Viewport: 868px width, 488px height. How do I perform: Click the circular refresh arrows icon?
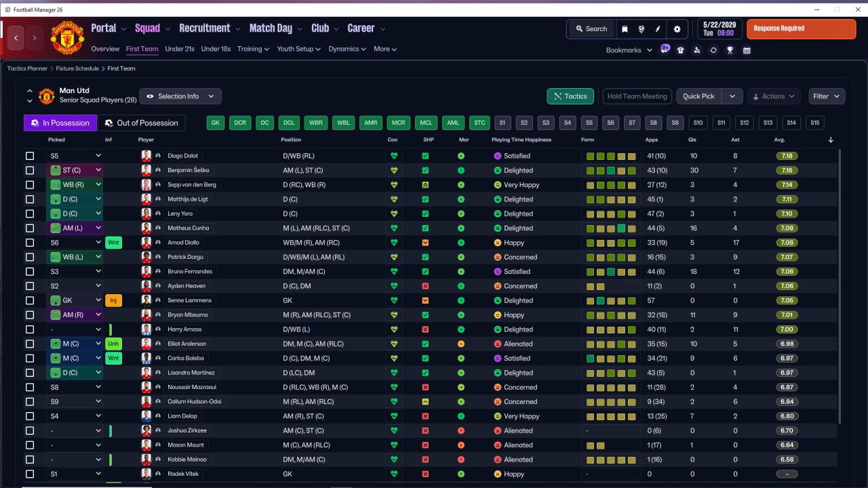(713, 50)
